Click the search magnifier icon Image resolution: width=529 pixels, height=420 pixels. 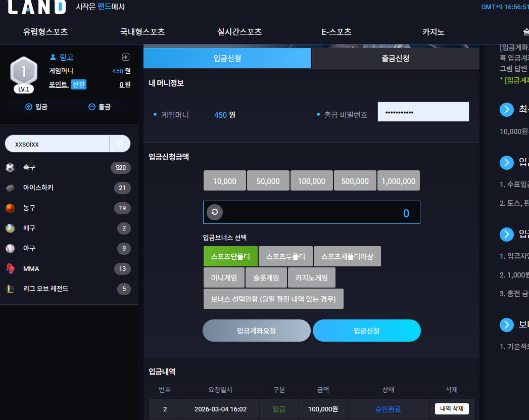[120, 144]
